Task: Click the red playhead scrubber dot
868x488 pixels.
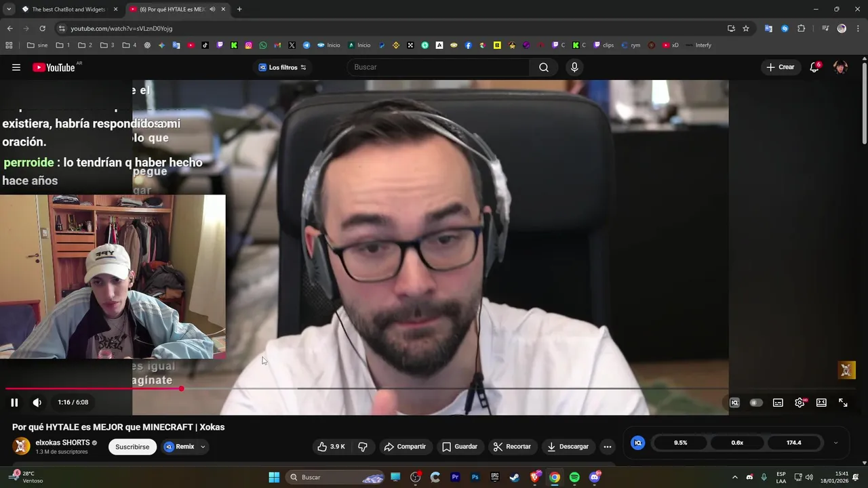Action: click(x=181, y=388)
